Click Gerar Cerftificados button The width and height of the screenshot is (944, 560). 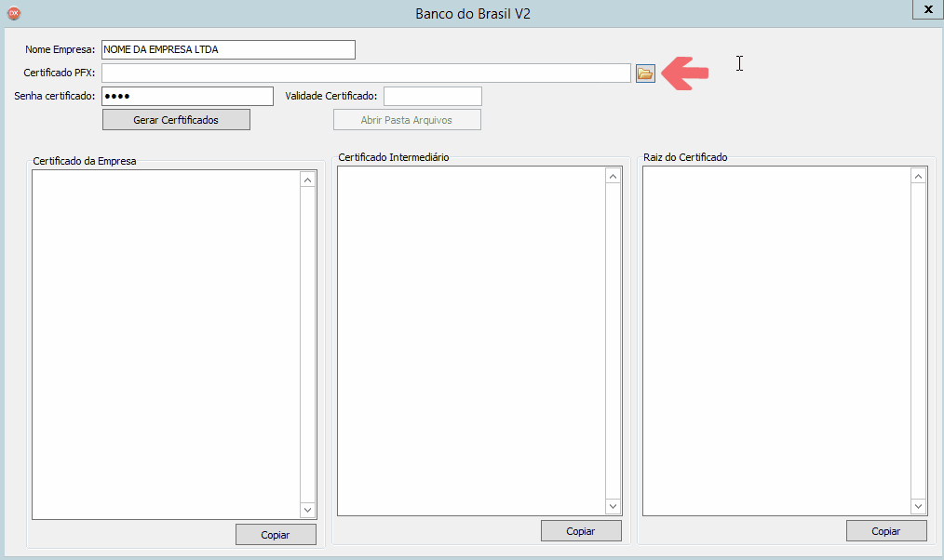[x=176, y=120]
